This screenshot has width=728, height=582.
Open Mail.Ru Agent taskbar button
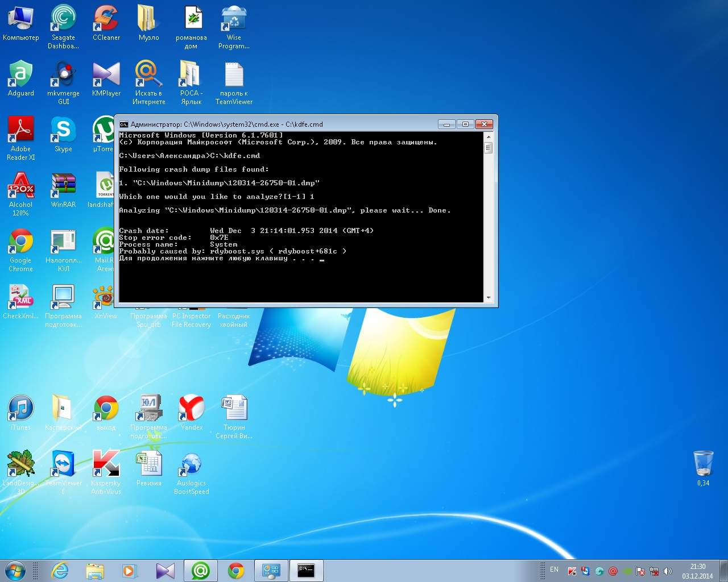coord(200,571)
